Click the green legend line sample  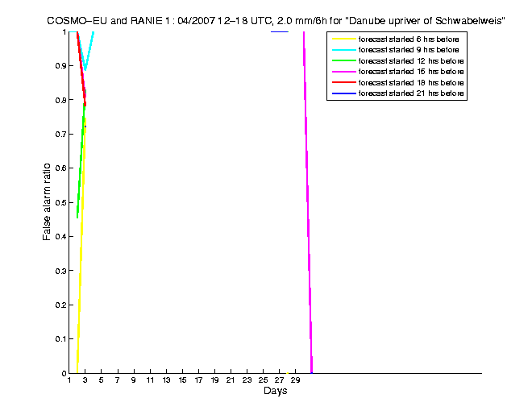pyautogui.click(x=343, y=61)
